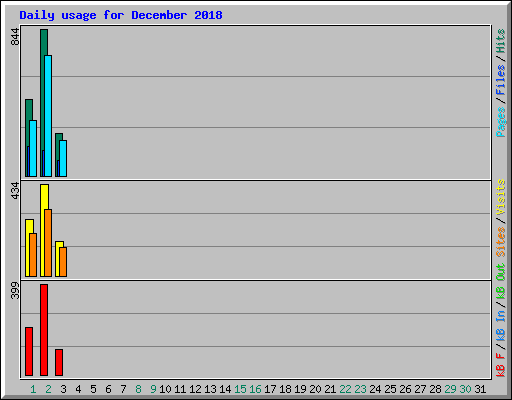Image resolution: width=512 pixels, height=400 pixels.
Task: Click day 5 on the x-axis
Action: coord(93,389)
